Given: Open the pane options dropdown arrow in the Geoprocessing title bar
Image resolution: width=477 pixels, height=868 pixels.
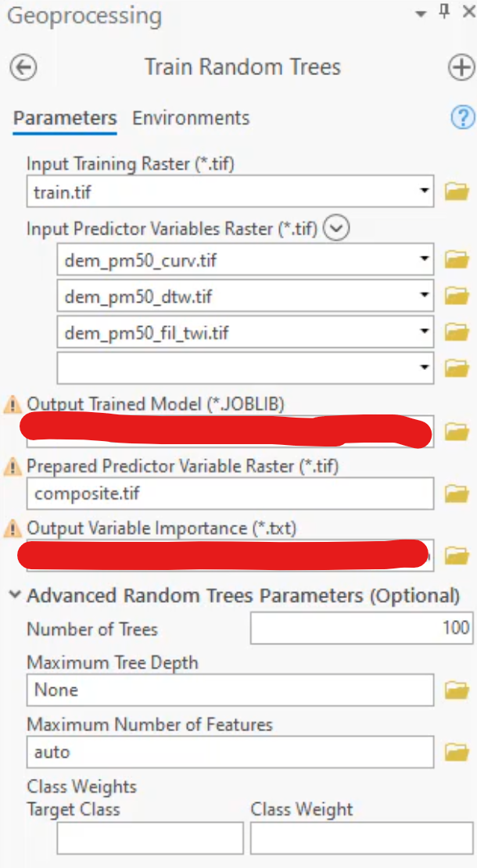Looking at the screenshot, I should click(422, 14).
